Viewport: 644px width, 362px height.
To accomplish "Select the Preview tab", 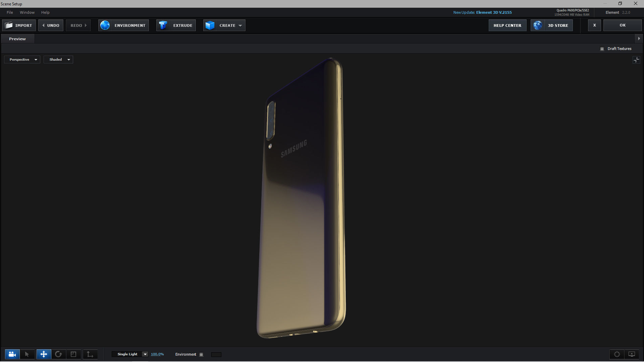I will pos(17,39).
